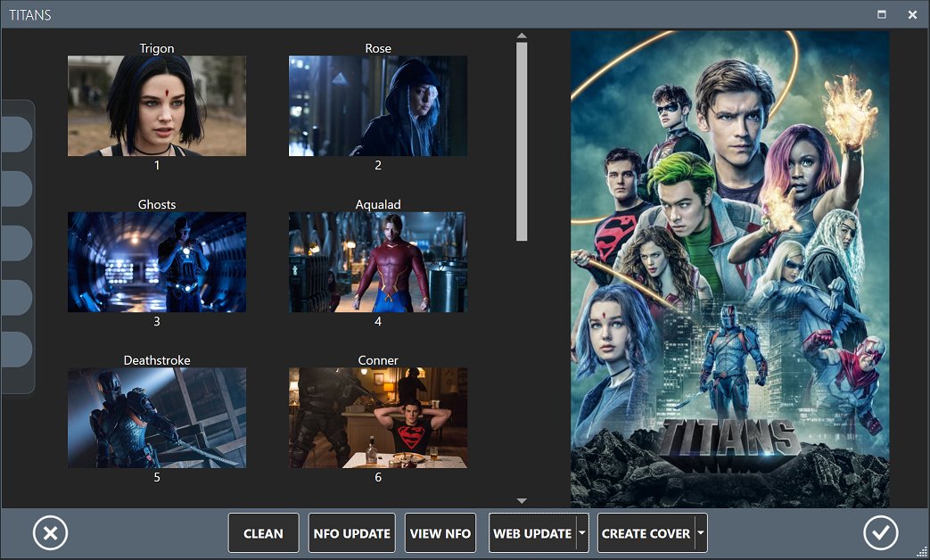Click the scrollbar up arrow

pyautogui.click(x=522, y=37)
